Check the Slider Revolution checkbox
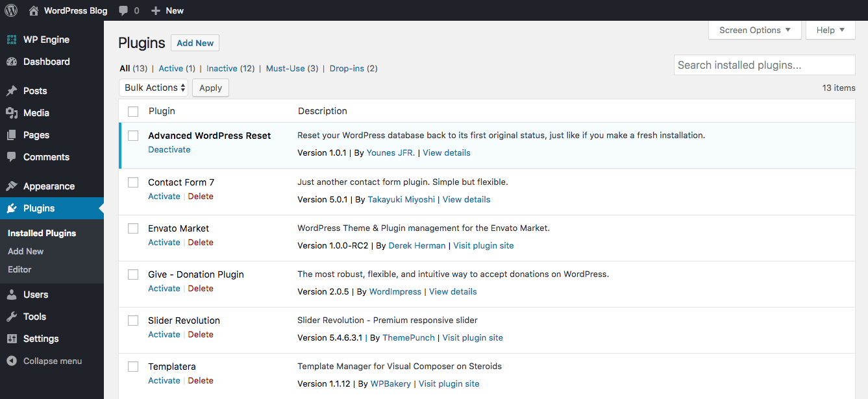The height and width of the screenshot is (399, 868). click(133, 320)
